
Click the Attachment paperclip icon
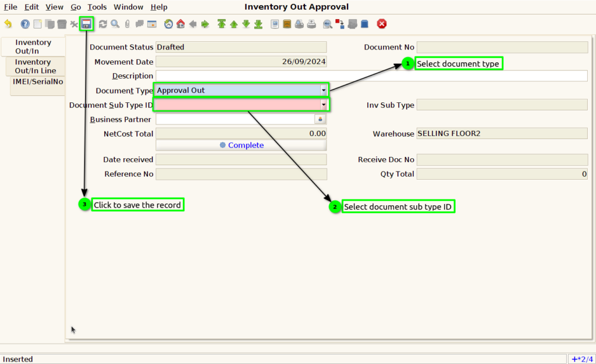point(127,24)
